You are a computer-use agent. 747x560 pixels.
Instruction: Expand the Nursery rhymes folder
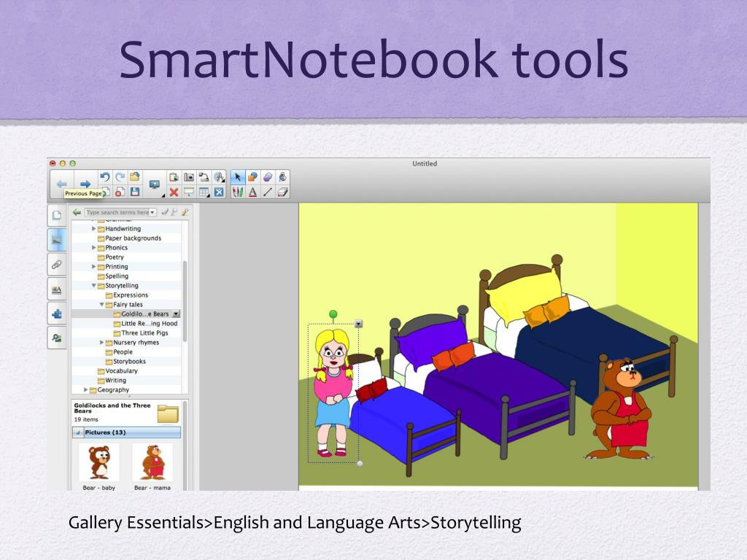pos(101,343)
